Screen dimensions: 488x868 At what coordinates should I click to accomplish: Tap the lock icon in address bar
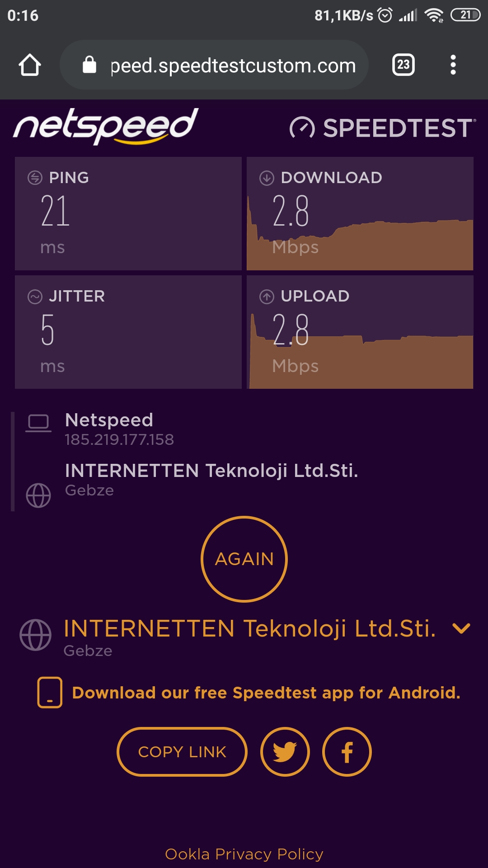click(89, 65)
